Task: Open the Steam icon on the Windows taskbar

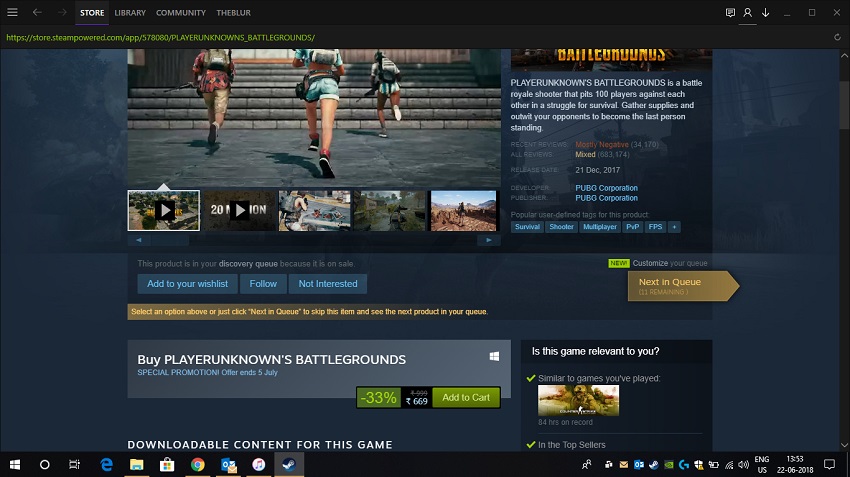Action: click(289, 465)
